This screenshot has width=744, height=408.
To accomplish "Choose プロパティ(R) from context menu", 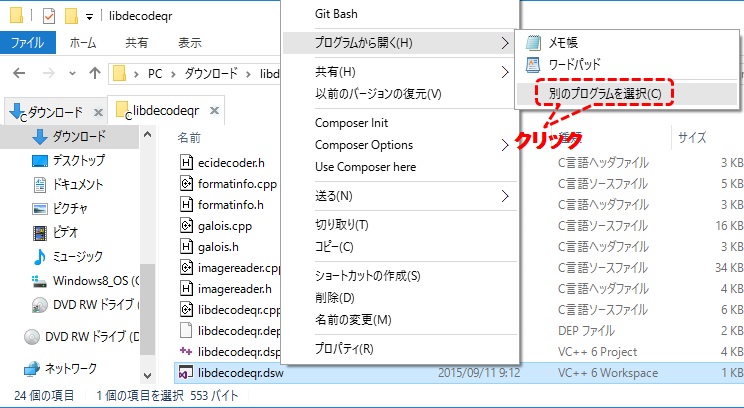I will click(343, 348).
